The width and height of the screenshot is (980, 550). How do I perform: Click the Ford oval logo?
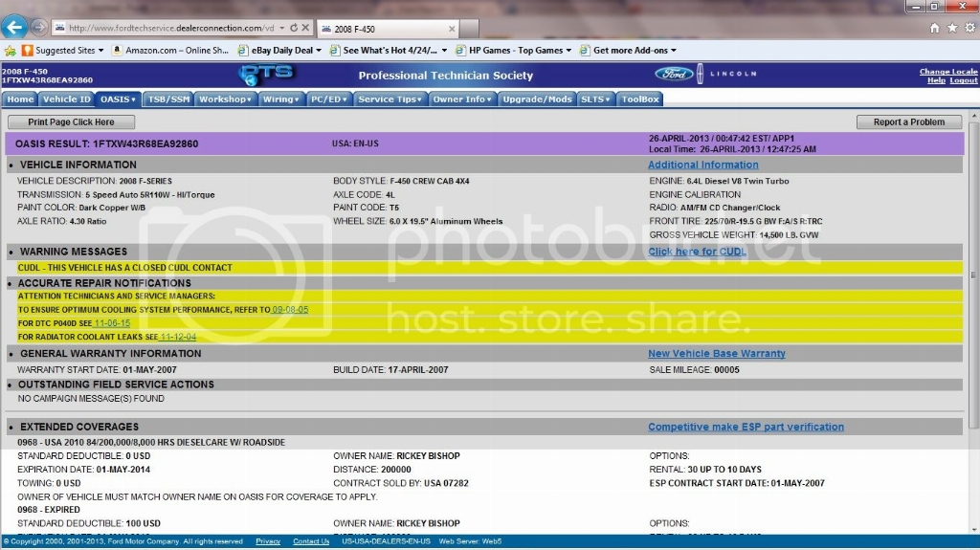pos(674,74)
